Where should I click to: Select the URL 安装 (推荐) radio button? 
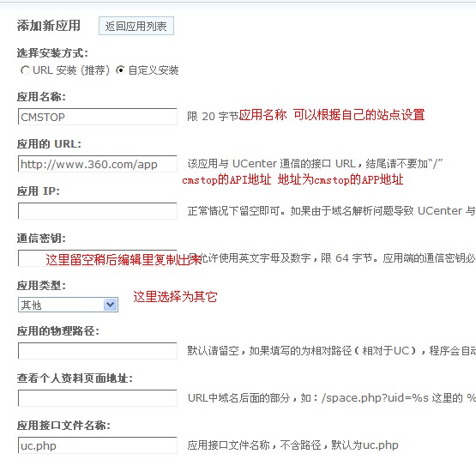pyautogui.click(x=25, y=70)
